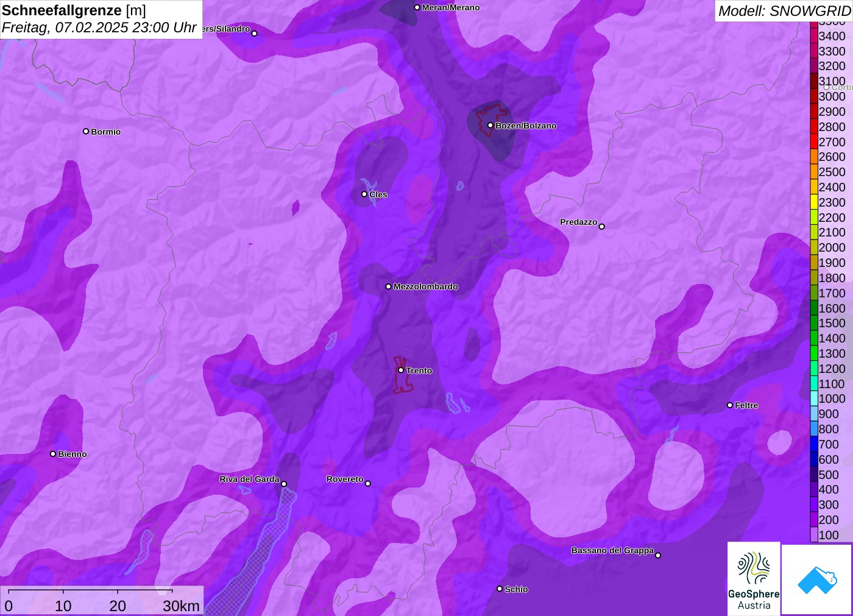The image size is (853, 616).
Task: Click the 2700 m red legend swatch
Action: click(814, 142)
